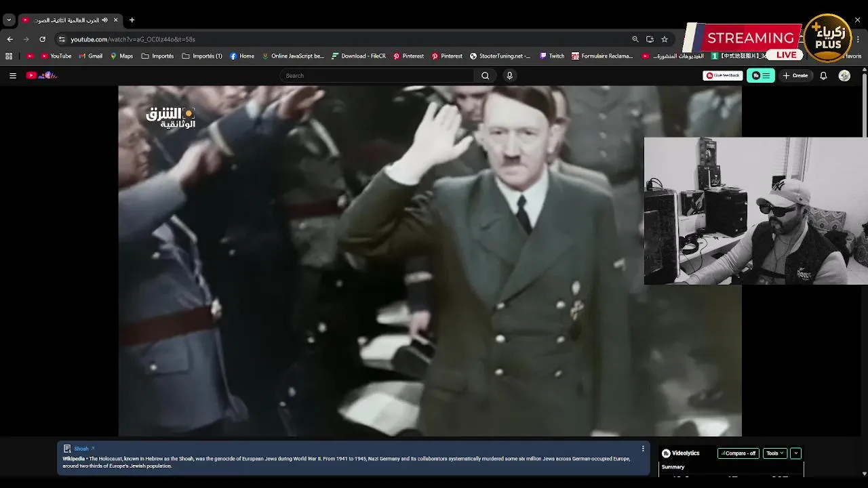Start voice search with the microphone icon
868x488 pixels.
[x=509, y=76]
